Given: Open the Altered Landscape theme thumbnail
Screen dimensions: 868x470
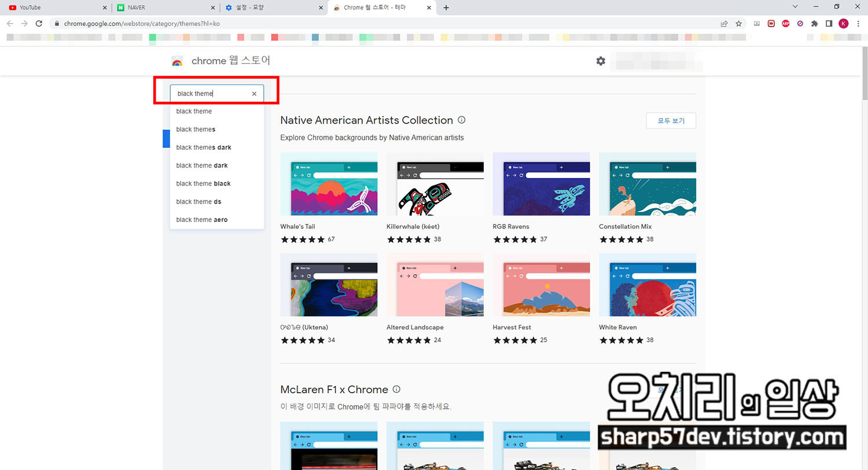Looking at the screenshot, I should 435,284.
